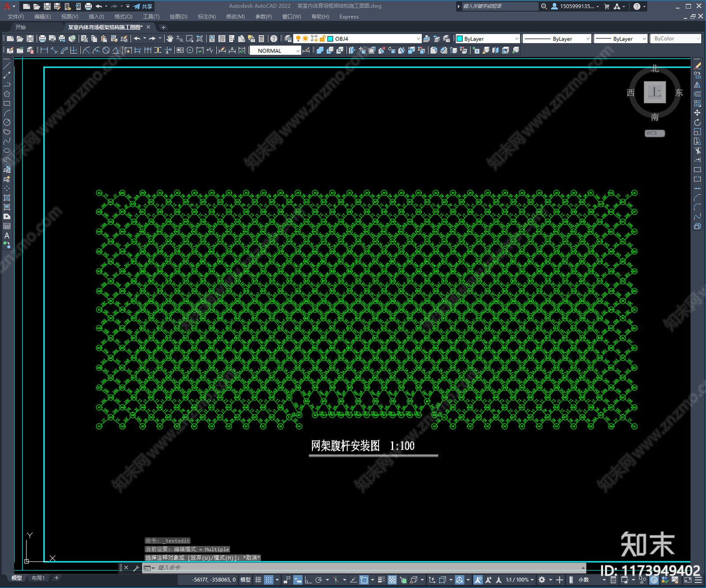Select the Move tool in modify toolbar
The width and height of the screenshot is (706, 588).
(697, 113)
